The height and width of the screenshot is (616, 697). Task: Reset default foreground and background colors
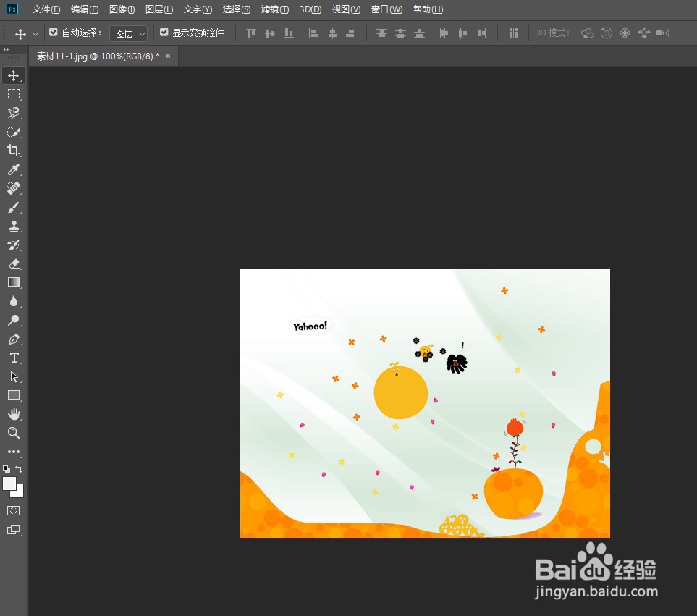click(7, 469)
